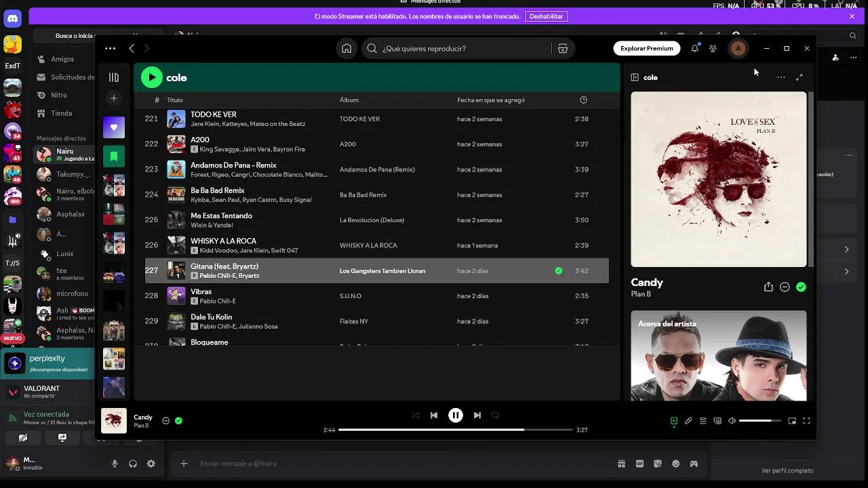Expand the Now Playing panel to full view

[x=800, y=77]
